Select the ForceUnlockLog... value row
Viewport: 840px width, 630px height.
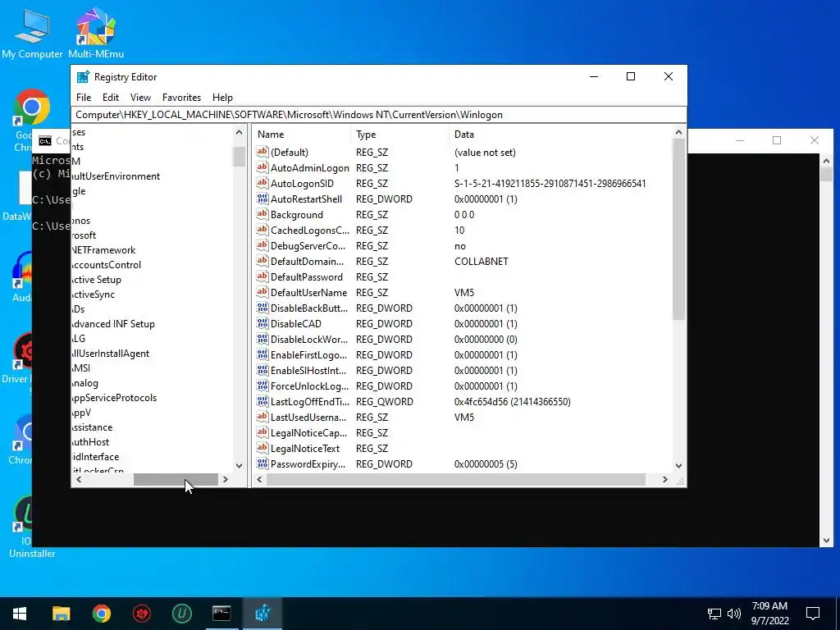tap(463, 386)
